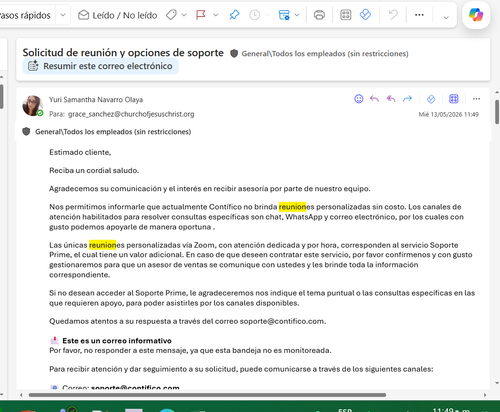Click the scroll down arrow of message pane
The image size is (500, 412).
497,383
